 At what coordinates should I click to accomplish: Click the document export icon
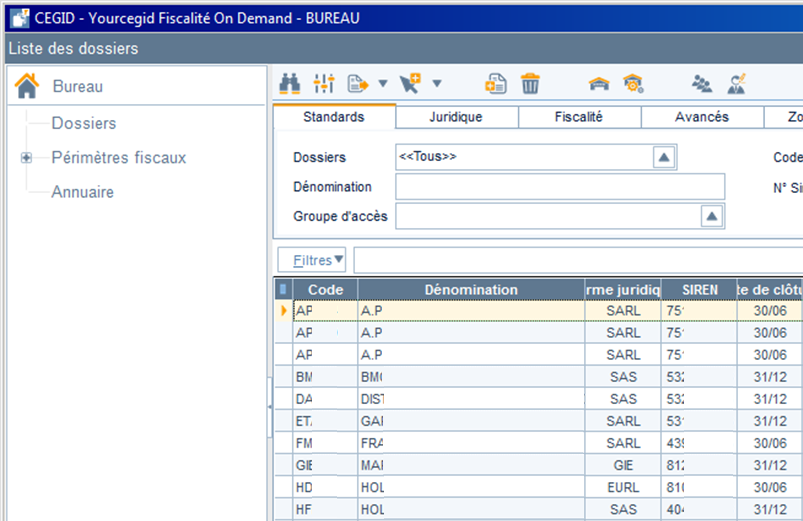click(x=357, y=84)
